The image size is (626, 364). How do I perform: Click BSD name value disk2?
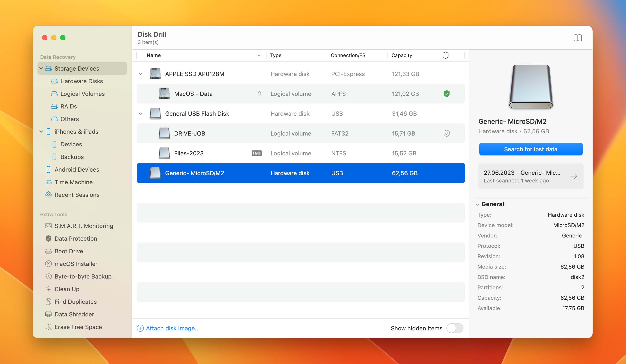[577, 277]
